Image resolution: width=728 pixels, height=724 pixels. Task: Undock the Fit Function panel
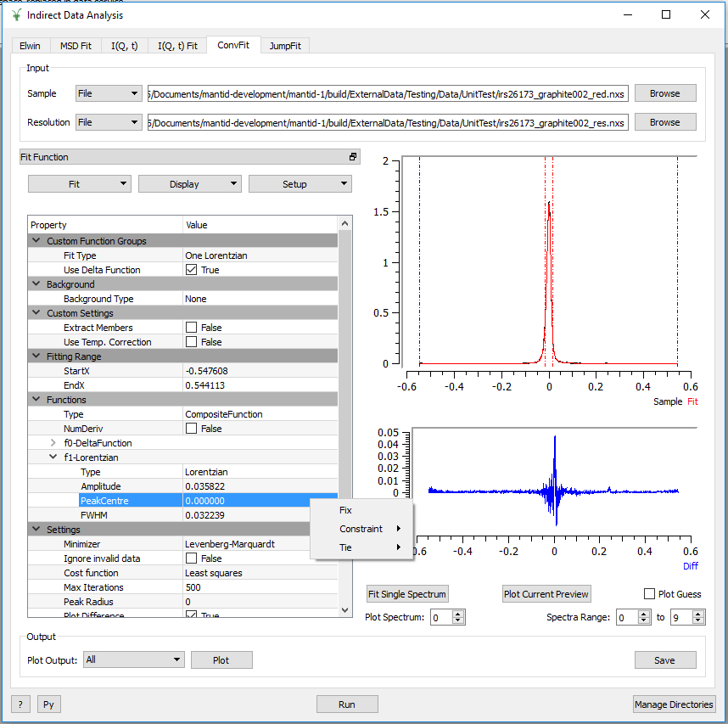click(353, 156)
